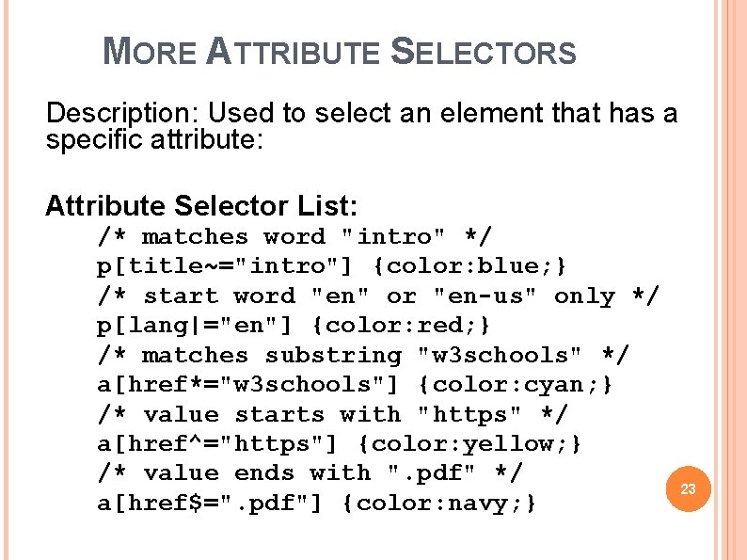This screenshot has width=747, height=560.
Task: Click the comment mentioning "en" or "en-us"
Action: pos(379,296)
